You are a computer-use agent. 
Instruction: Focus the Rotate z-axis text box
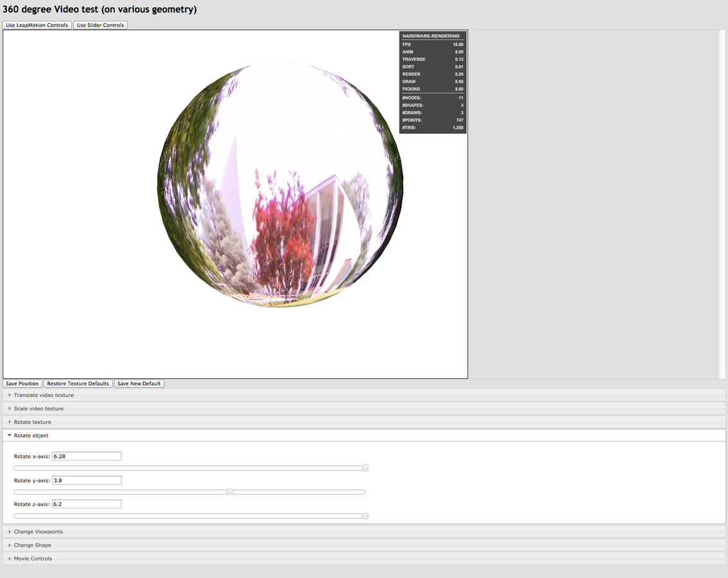(87, 504)
